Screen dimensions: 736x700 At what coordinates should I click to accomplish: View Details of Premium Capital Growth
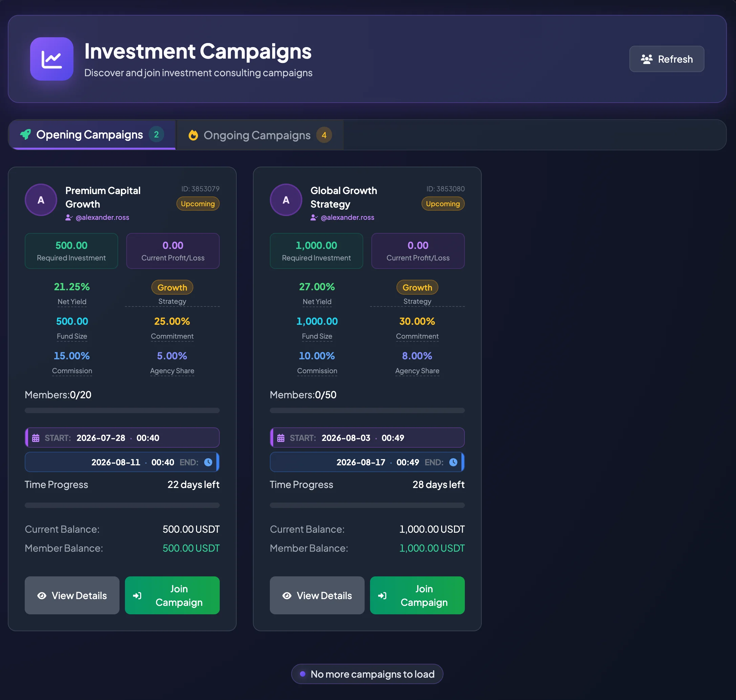(72, 595)
